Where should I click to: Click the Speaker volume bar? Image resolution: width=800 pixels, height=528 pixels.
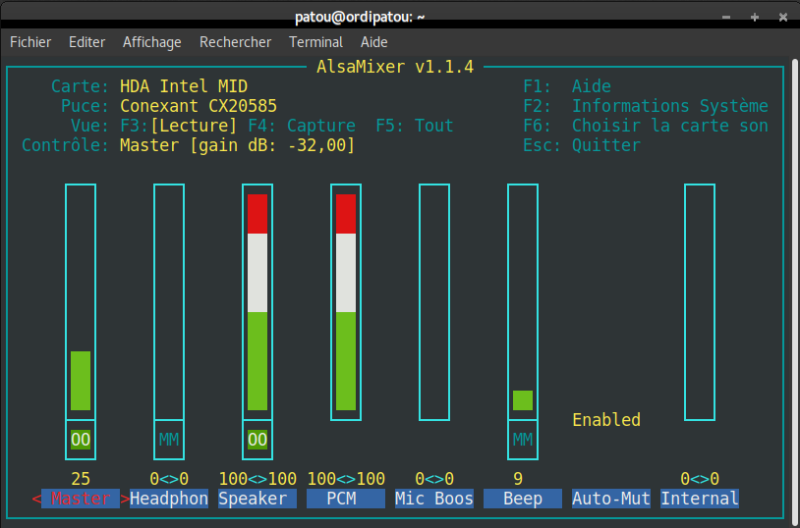pyautogui.click(x=257, y=302)
